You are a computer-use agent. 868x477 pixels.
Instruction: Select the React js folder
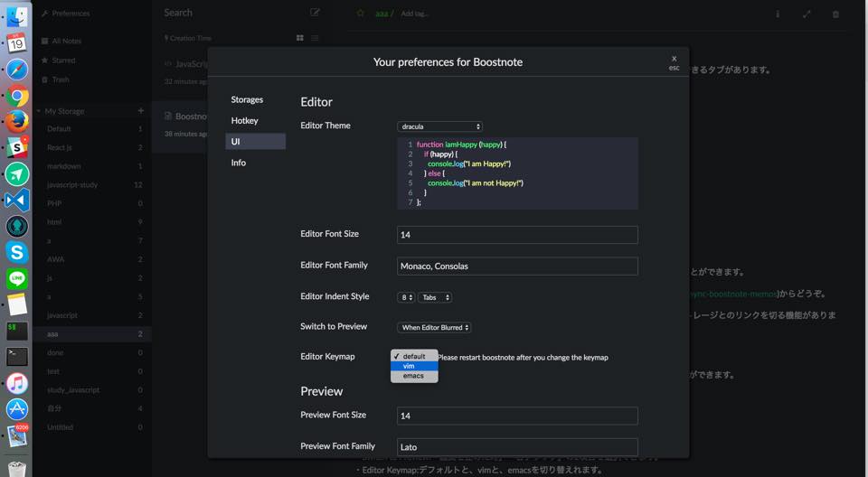[91, 148]
